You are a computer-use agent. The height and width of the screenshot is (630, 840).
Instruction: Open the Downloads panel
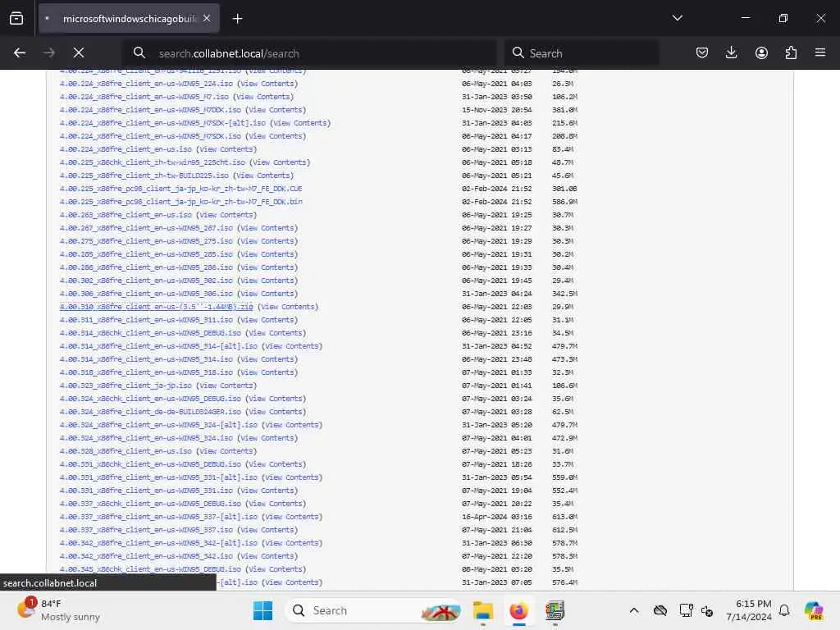pyautogui.click(x=731, y=52)
